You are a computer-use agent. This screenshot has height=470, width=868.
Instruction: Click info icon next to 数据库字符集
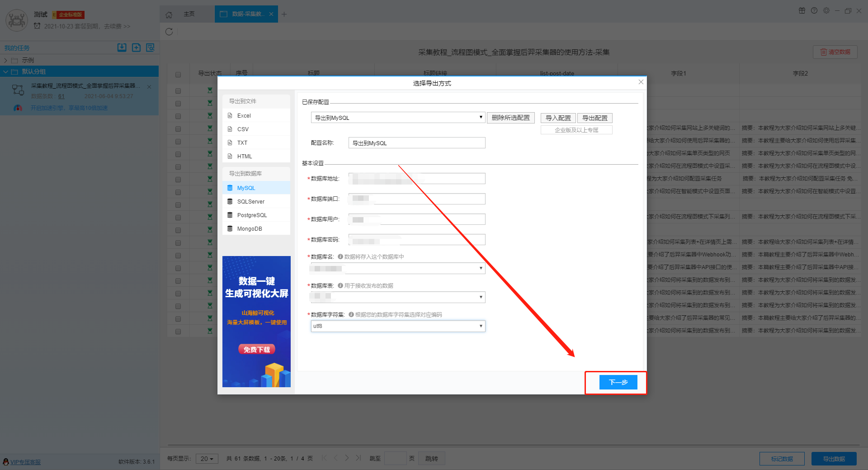coord(351,314)
